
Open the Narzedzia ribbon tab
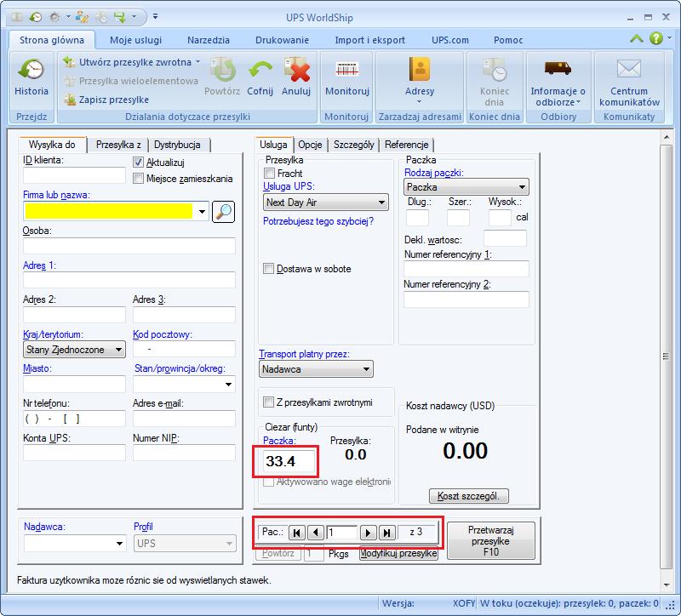pyautogui.click(x=209, y=40)
